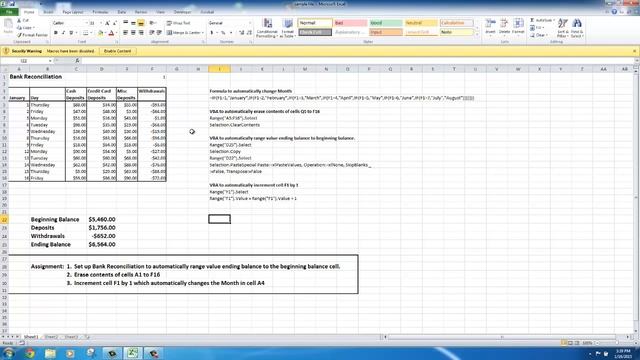The width and height of the screenshot is (640, 360).
Task: Open the Format cells menu
Action: click(x=518, y=27)
